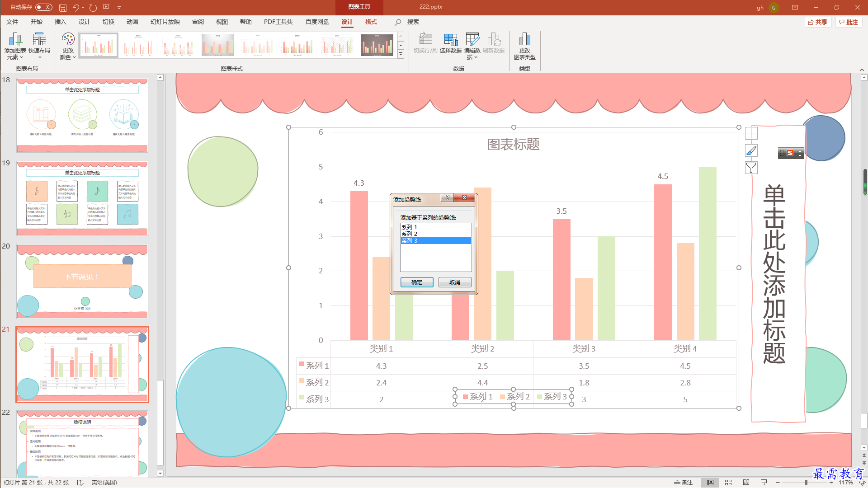The image size is (868, 488).
Task: Click the chart title text 图表标题
Action: tap(513, 145)
